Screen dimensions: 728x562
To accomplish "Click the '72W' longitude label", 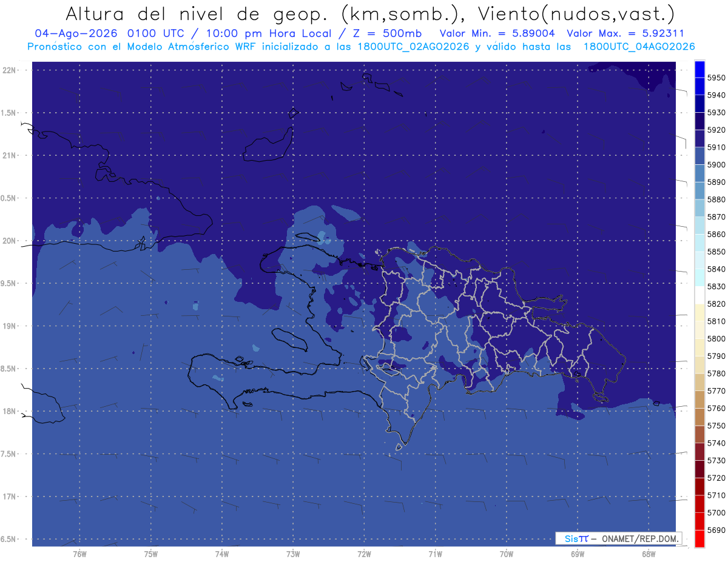I will point(364,554).
